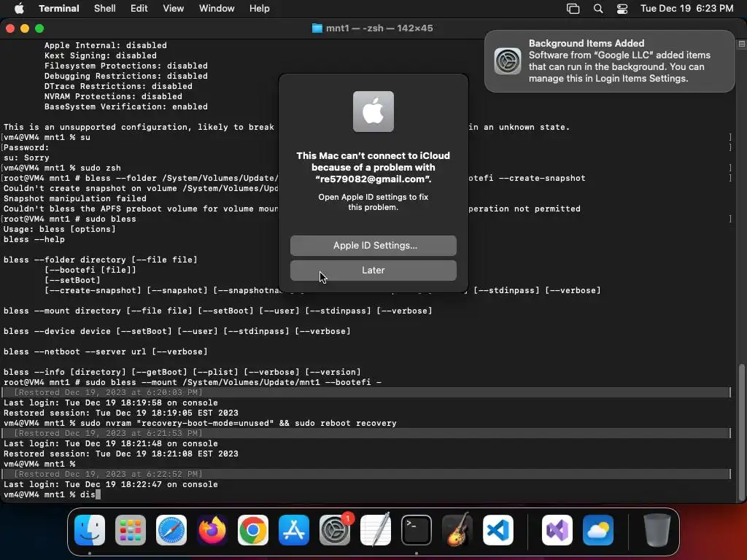Click 'bless --netboot --server url' usage line
Viewport: 747px width, 560px height.
click(105, 352)
